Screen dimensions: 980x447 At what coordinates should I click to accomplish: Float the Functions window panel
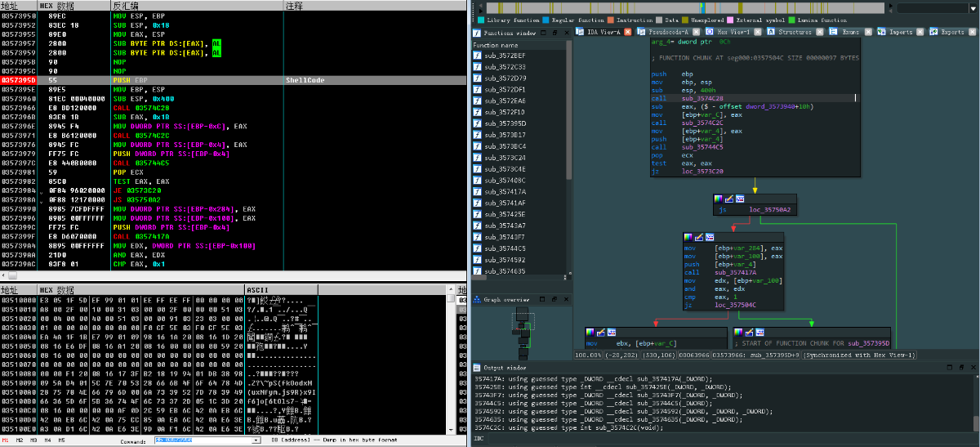[x=555, y=33]
